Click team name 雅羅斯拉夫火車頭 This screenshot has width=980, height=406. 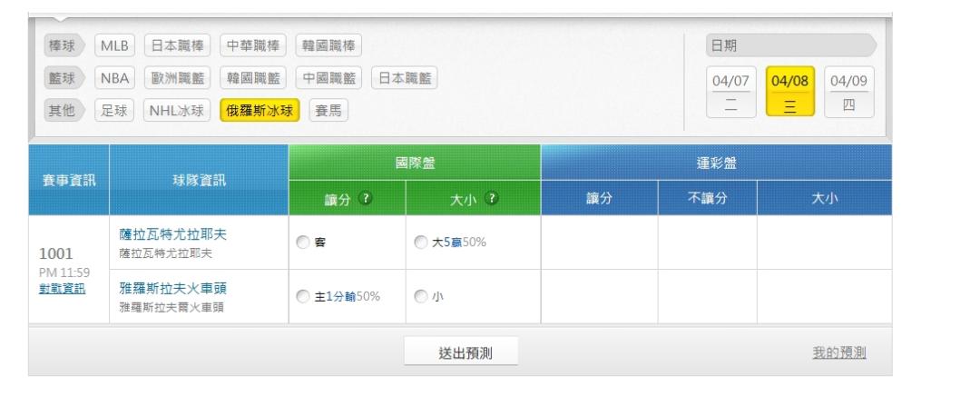172,289
